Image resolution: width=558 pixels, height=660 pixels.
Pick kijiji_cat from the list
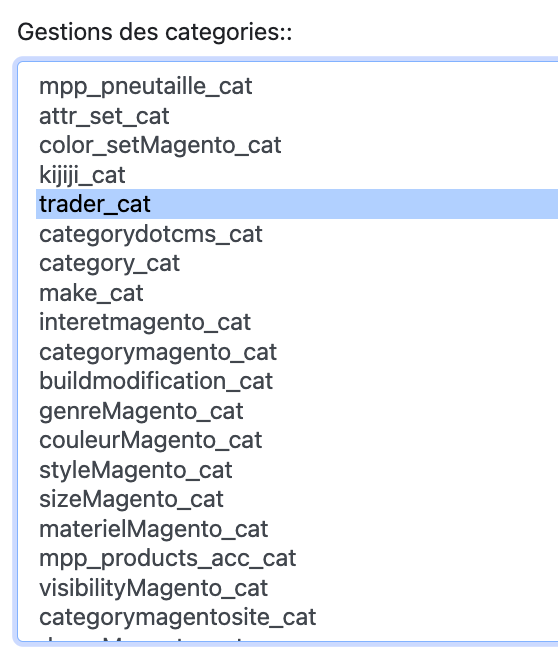(297, 175)
